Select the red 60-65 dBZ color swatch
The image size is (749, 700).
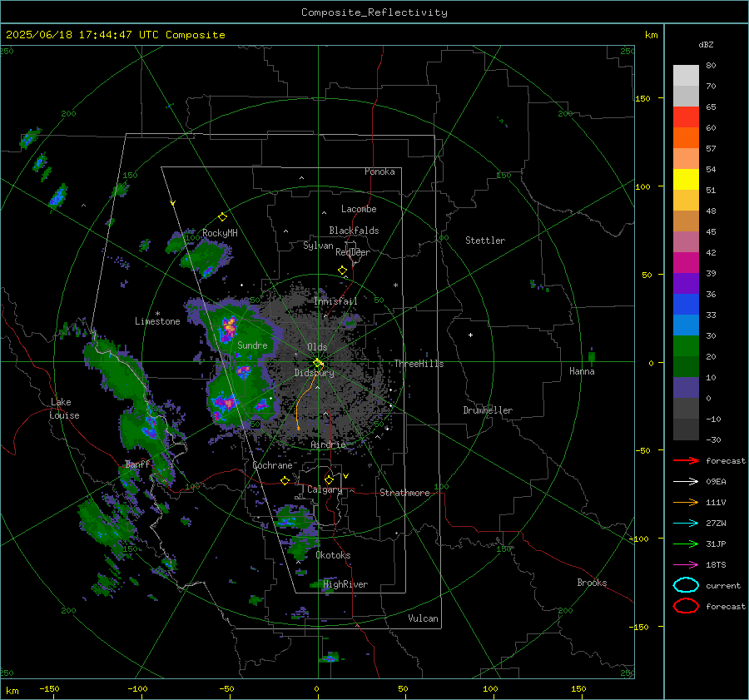point(686,117)
